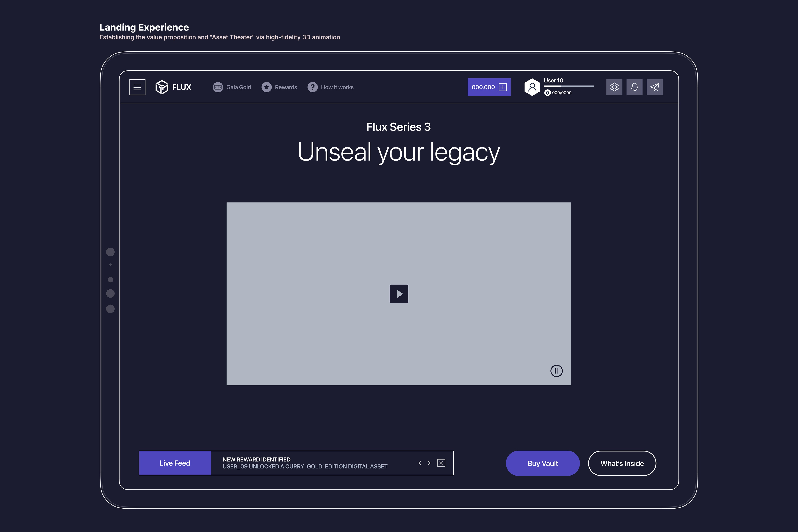The width and height of the screenshot is (798, 532).
Task: Close the live feed notification
Action: (x=441, y=463)
